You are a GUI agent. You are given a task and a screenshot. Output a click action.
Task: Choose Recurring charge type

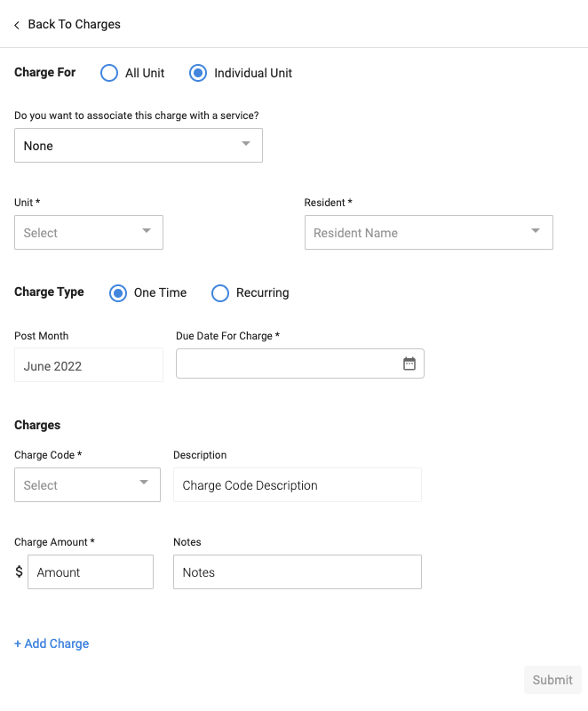[x=220, y=292]
